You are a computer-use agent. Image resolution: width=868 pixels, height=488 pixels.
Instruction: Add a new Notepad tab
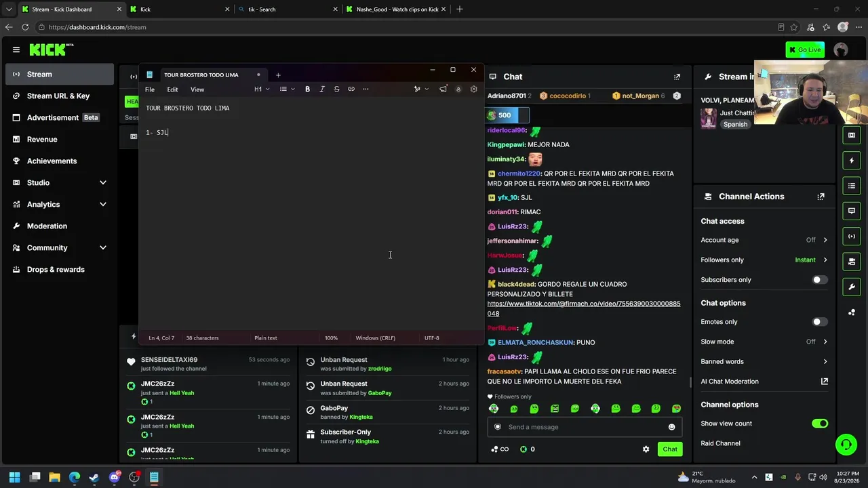click(278, 75)
